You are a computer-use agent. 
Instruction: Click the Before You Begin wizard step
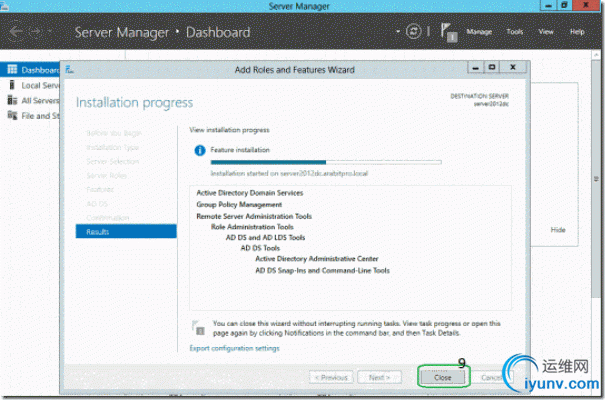[114, 133]
